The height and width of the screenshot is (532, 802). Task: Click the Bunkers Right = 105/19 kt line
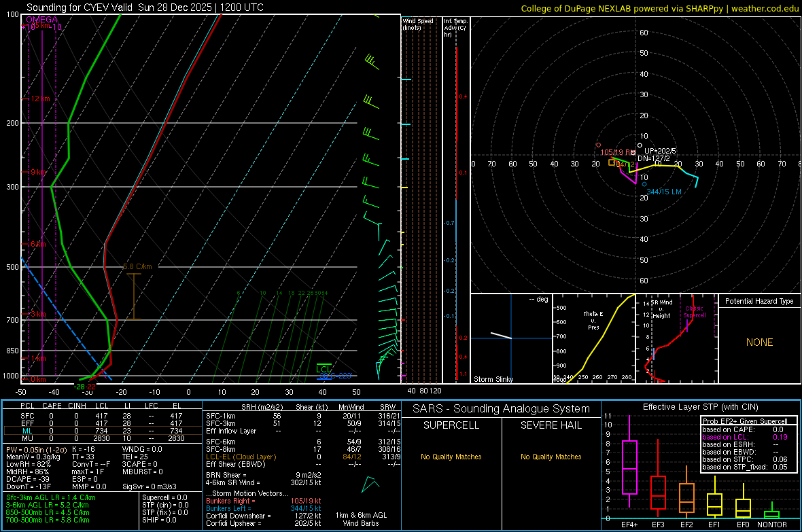coord(264,501)
